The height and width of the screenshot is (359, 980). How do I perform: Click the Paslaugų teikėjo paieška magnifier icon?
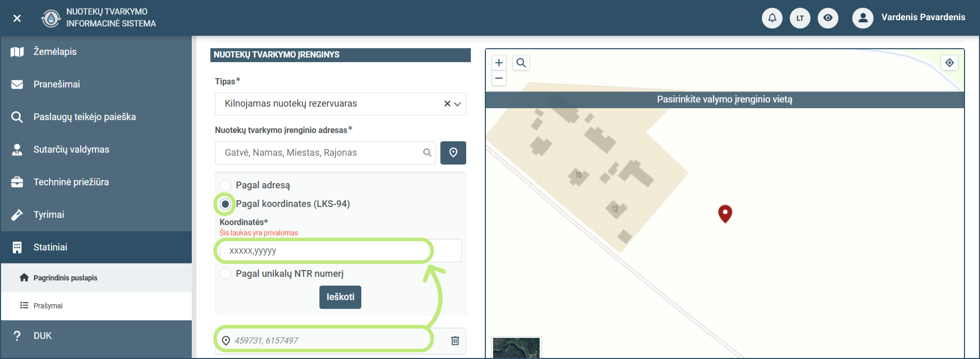17,117
